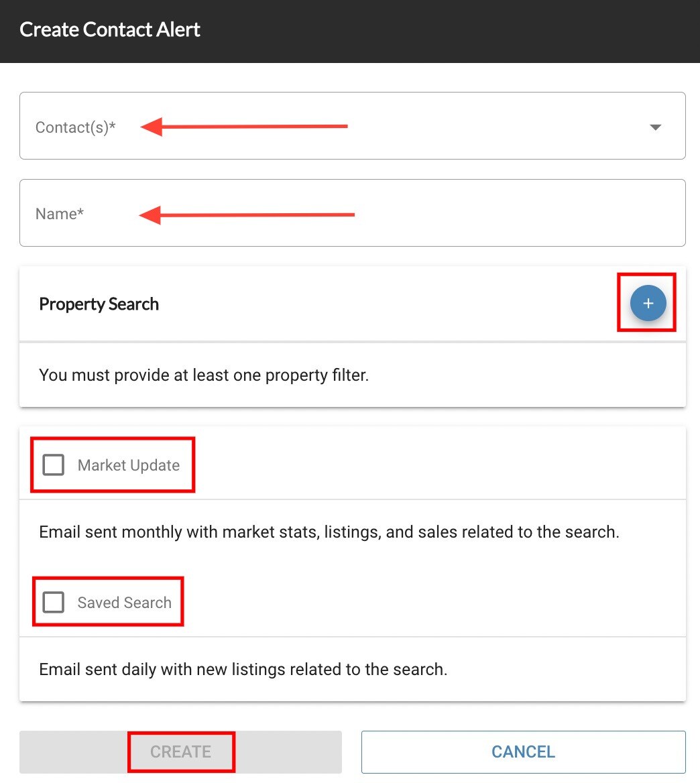Click blank area beside Market Update row

(439, 465)
